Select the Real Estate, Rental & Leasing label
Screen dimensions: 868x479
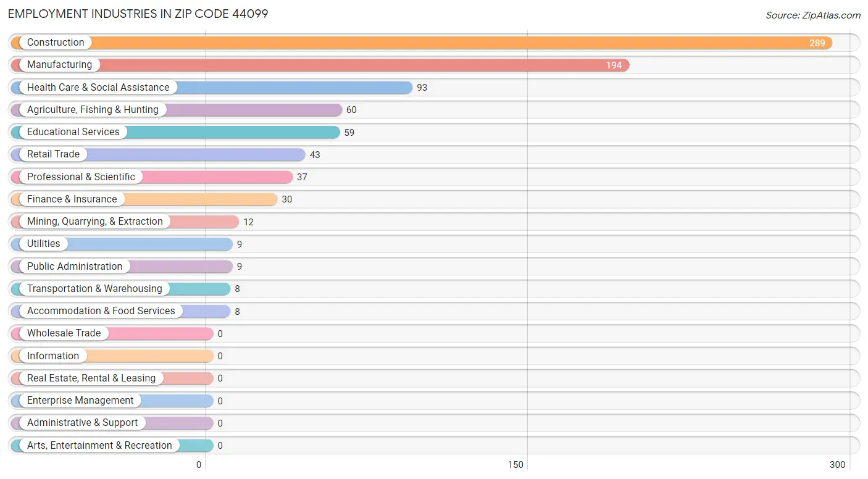(x=91, y=378)
